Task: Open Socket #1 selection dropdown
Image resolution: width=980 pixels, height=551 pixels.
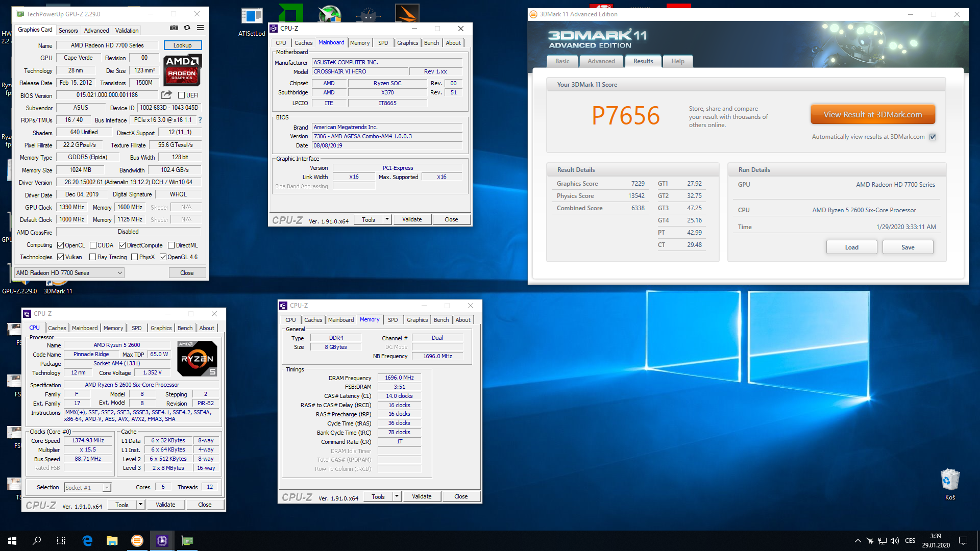Action: point(87,487)
